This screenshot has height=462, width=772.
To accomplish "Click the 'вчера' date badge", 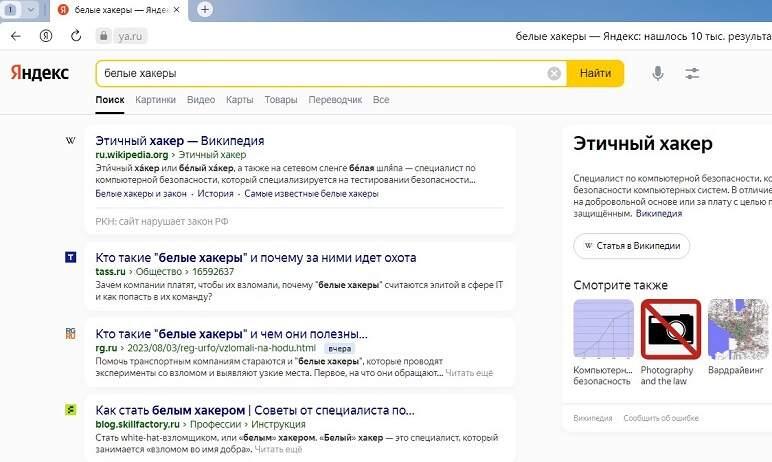I will (x=339, y=348).
